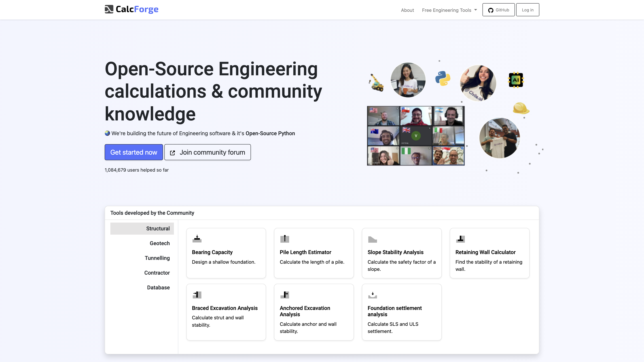Select the Tunnelling category tab
The width and height of the screenshot is (644, 362).
click(157, 258)
